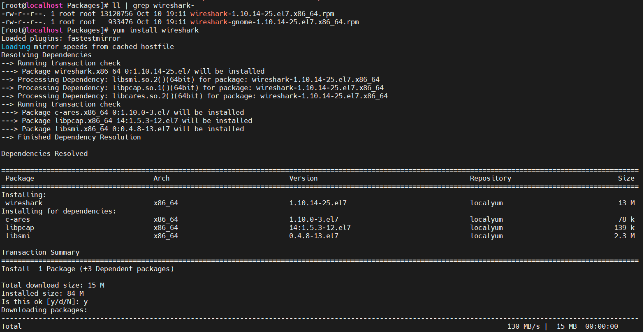
Task: Click the libsmi.so.2 dependency line
Action: (x=190, y=79)
